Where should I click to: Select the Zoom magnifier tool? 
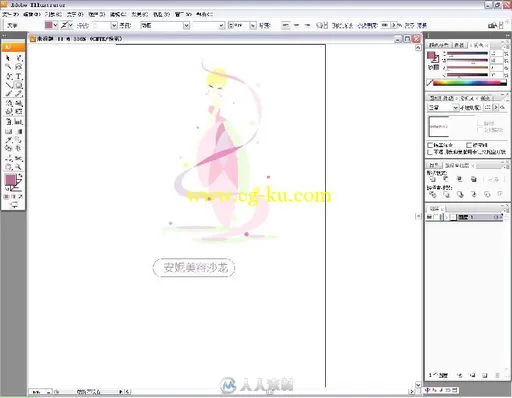click(19, 167)
